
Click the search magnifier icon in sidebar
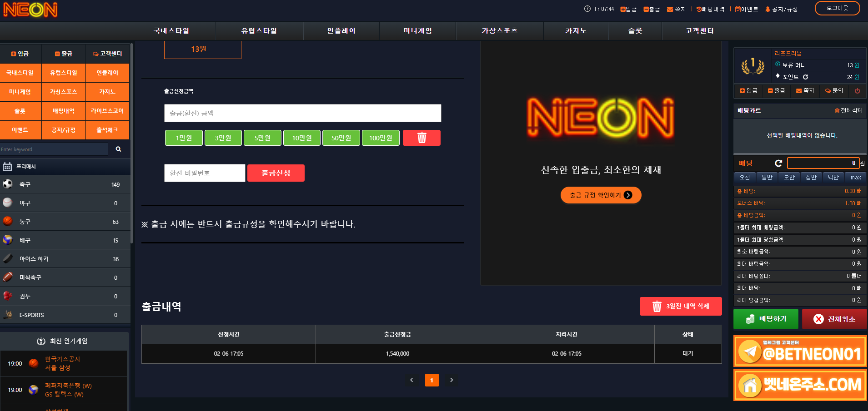(x=118, y=149)
